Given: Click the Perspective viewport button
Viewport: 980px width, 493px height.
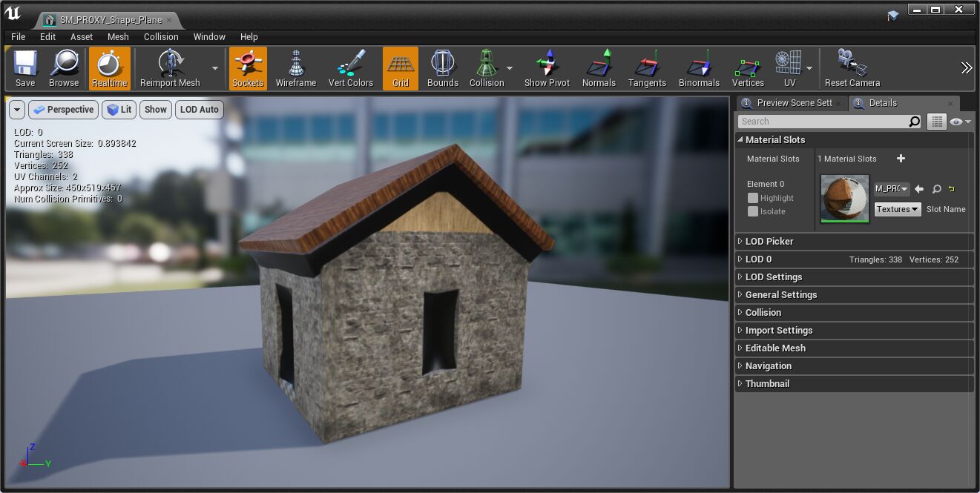Looking at the screenshot, I should pos(64,110).
